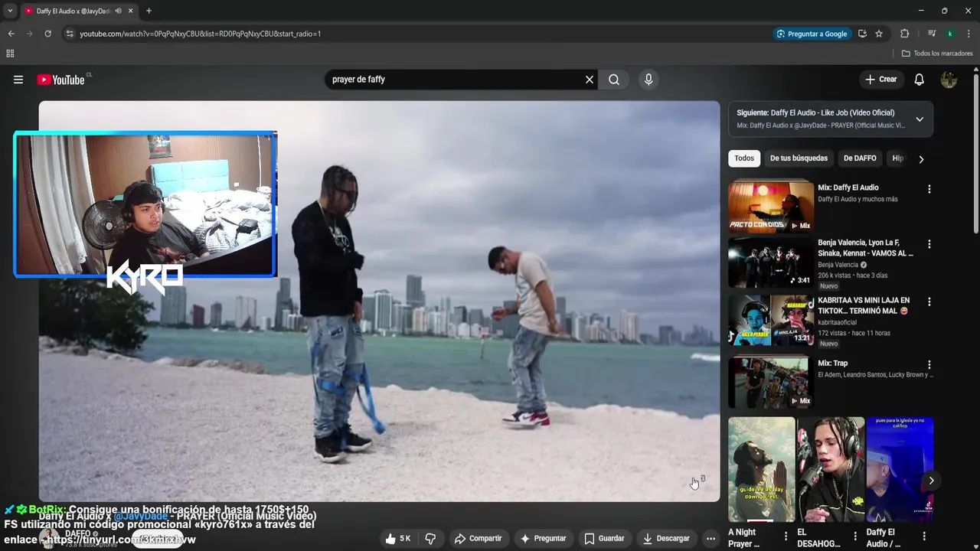Open the YouTube guide hamburger menu
The width and height of the screenshot is (980, 551).
click(18, 80)
